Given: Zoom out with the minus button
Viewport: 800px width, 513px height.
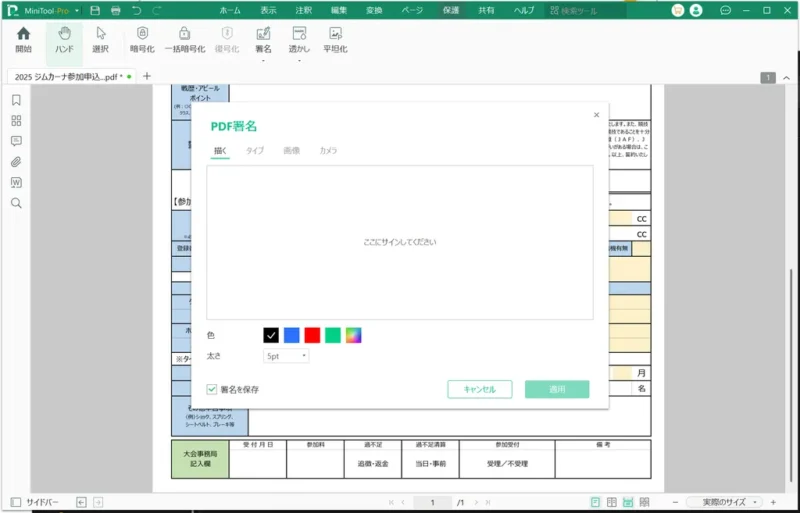Looking at the screenshot, I should tap(676, 502).
